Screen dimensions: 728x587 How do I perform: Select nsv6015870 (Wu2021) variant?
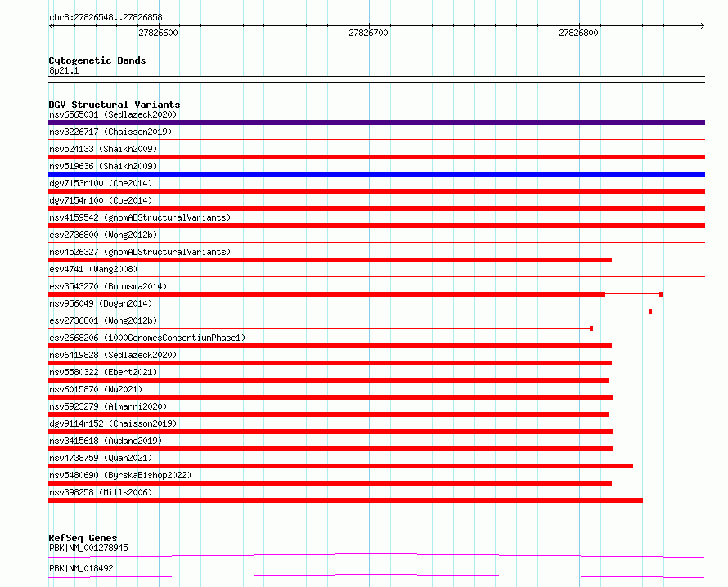click(x=96, y=389)
